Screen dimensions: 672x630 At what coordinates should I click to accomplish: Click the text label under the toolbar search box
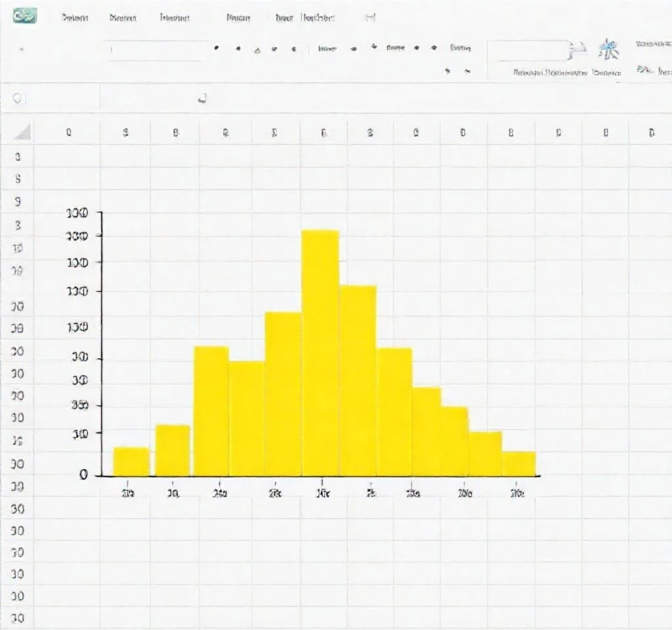coord(550,73)
